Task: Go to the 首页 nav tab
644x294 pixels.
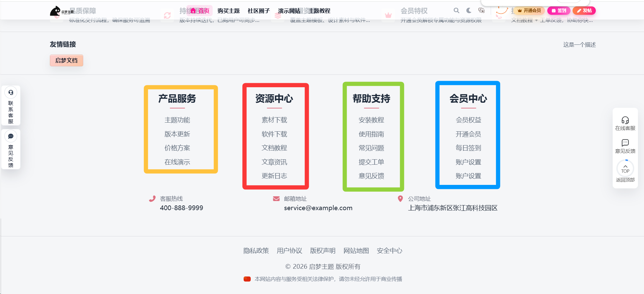Action: tap(200, 11)
